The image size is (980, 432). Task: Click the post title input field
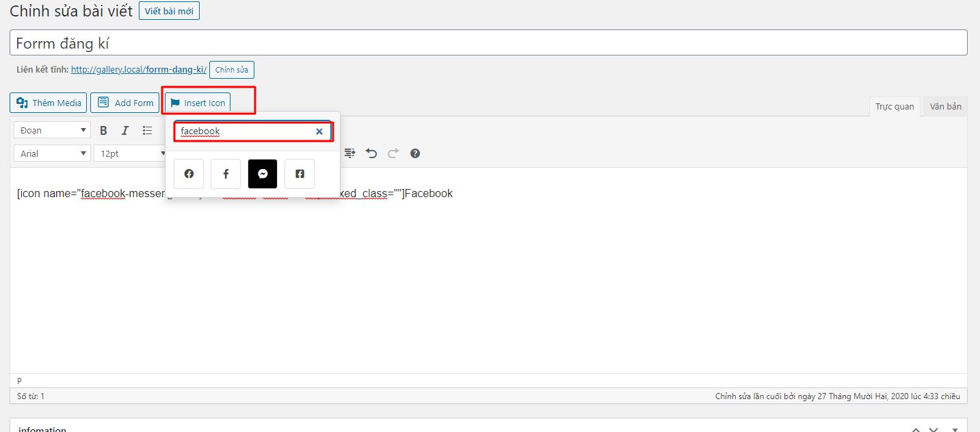point(488,43)
